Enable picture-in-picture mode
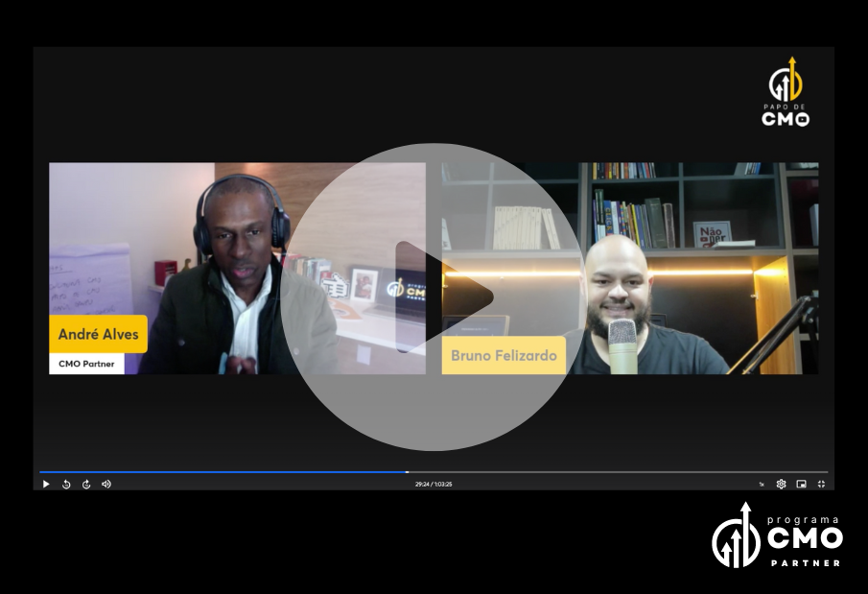 point(801,485)
